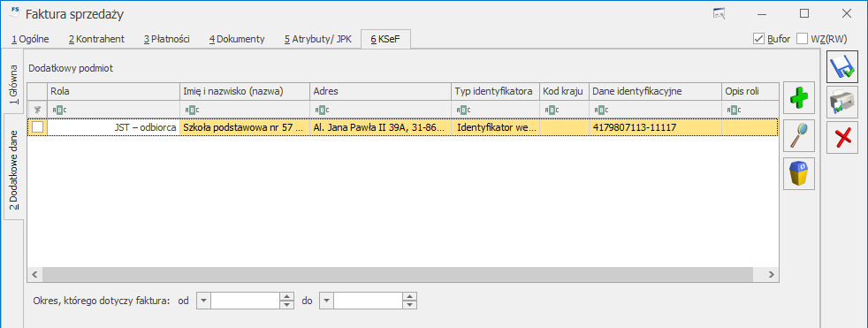Click the scrollbar right arrow
The height and width of the screenshot is (328, 868).
pos(770,274)
